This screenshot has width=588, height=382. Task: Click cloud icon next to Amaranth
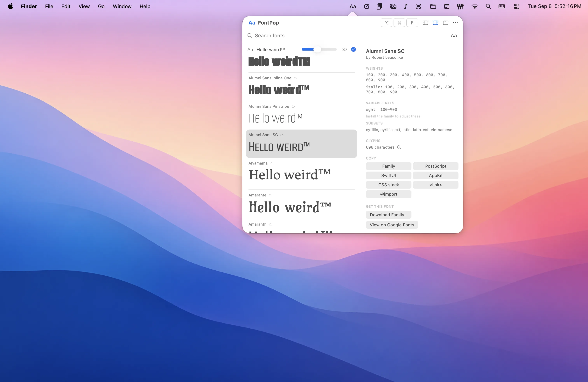270,224
